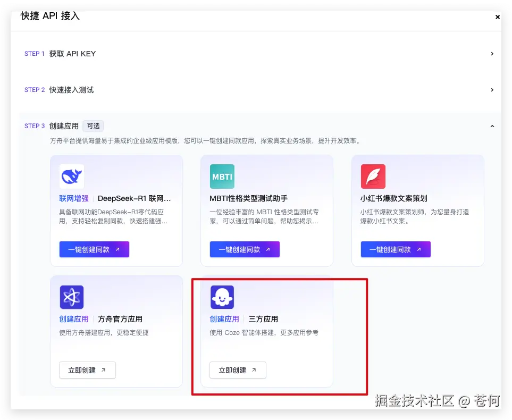The image size is (512, 420).
Task: Open the 联网增强 tag link
Action: pyautogui.click(x=74, y=198)
